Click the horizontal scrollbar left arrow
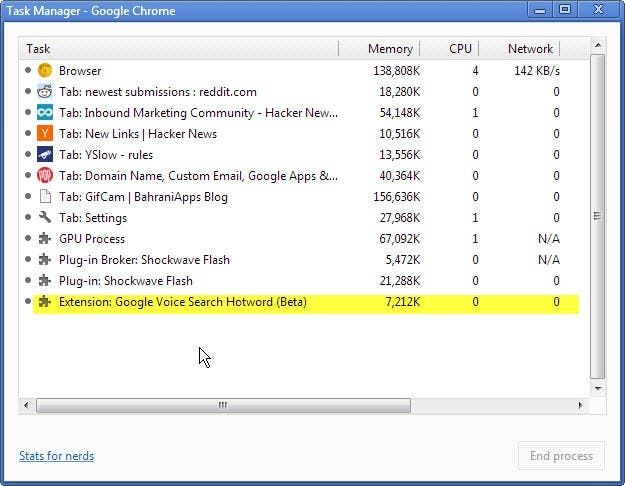The width and height of the screenshot is (625, 486). tap(26, 405)
